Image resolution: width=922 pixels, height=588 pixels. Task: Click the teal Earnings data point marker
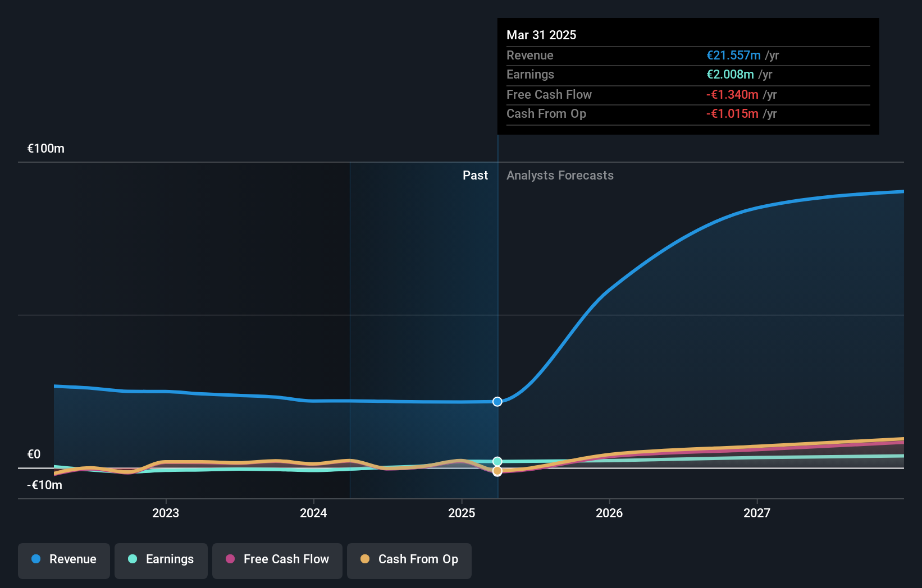[x=497, y=461]
